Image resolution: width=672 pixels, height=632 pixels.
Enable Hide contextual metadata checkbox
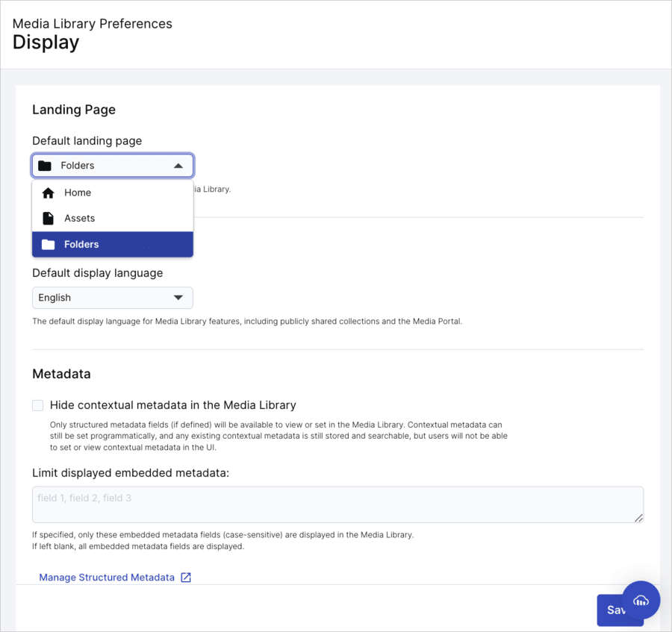click(x=38, y=405)
